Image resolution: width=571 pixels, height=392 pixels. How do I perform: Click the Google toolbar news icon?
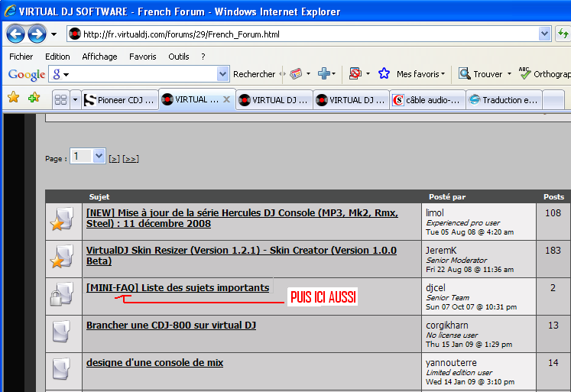point(296,74)
